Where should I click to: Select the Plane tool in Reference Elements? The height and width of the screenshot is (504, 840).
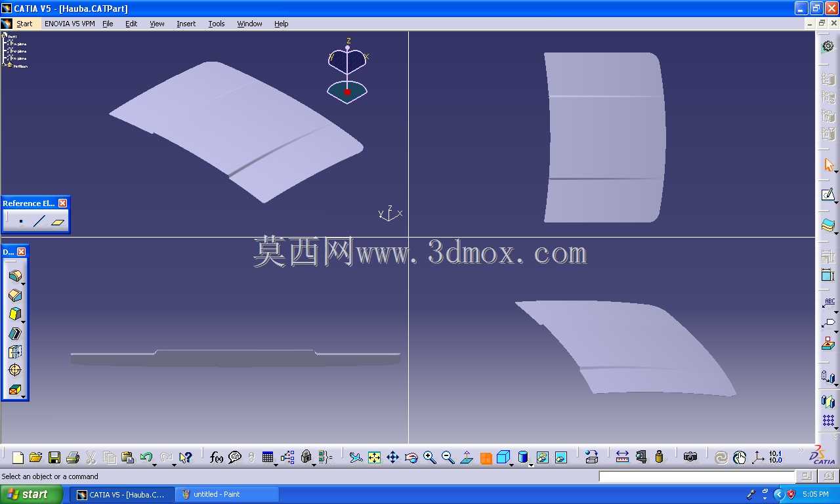click(58, 221)
